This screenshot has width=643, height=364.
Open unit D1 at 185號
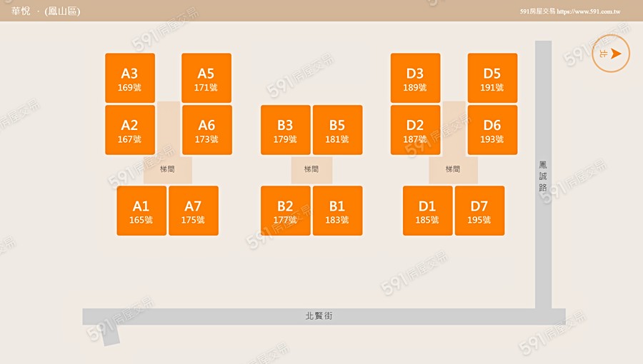(x=427, y=211)
